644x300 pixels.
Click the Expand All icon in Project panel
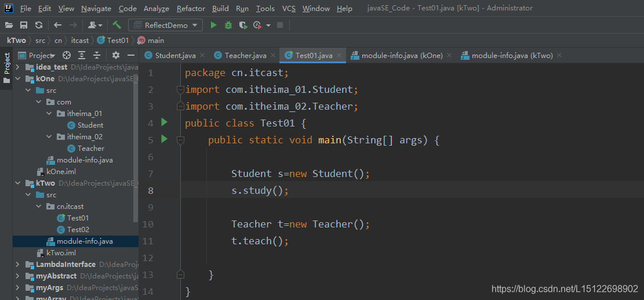[82, 55]
